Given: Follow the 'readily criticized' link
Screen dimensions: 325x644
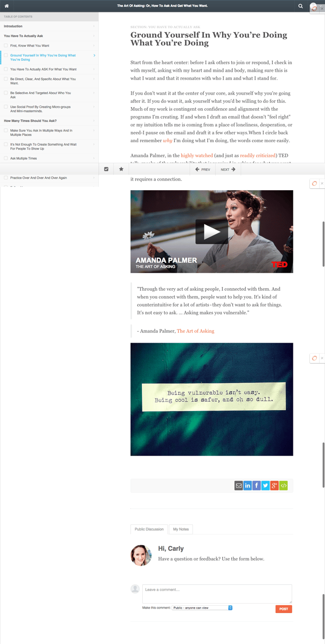Looking at the screenshot, I should (x=257, y=155).
